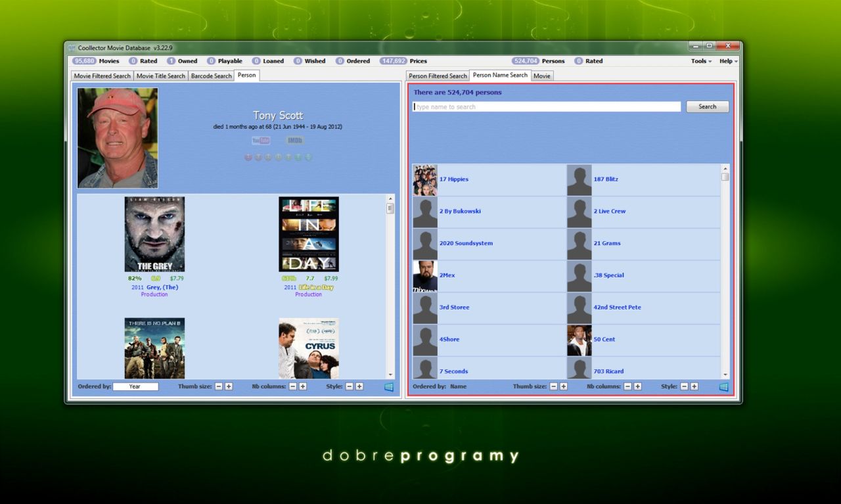Viewport: 841px width, 504px height.
Task: Open Tony Scott's IMDb link icon
Action: (295, 140)
